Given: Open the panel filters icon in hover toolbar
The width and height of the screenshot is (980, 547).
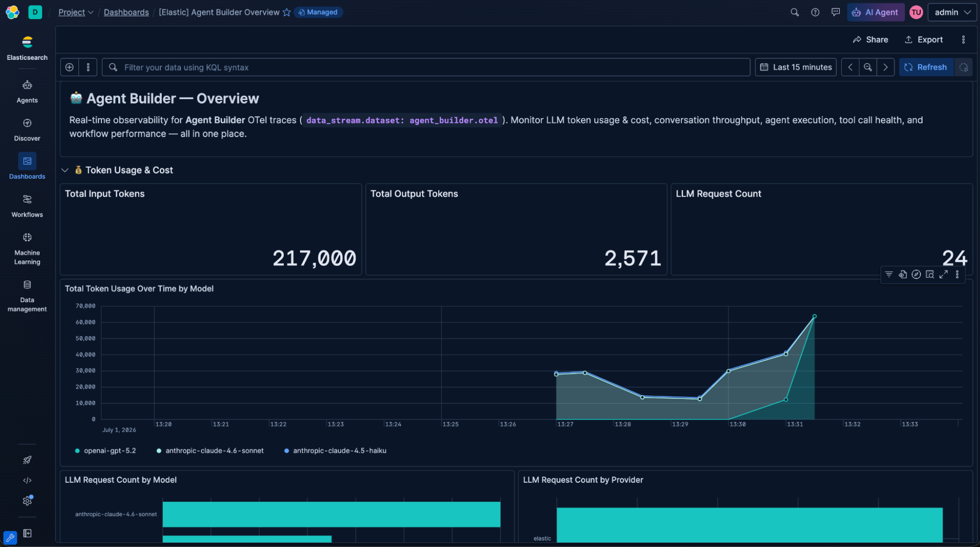Looking at the screenshot, I should [x=889, y=274].
